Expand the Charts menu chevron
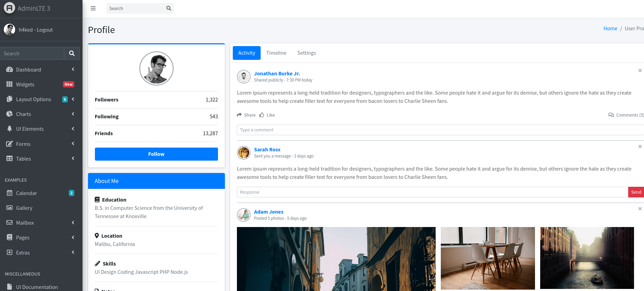Image resolution: width=644 pixels, height=291 pixels. tap(73, 114)
